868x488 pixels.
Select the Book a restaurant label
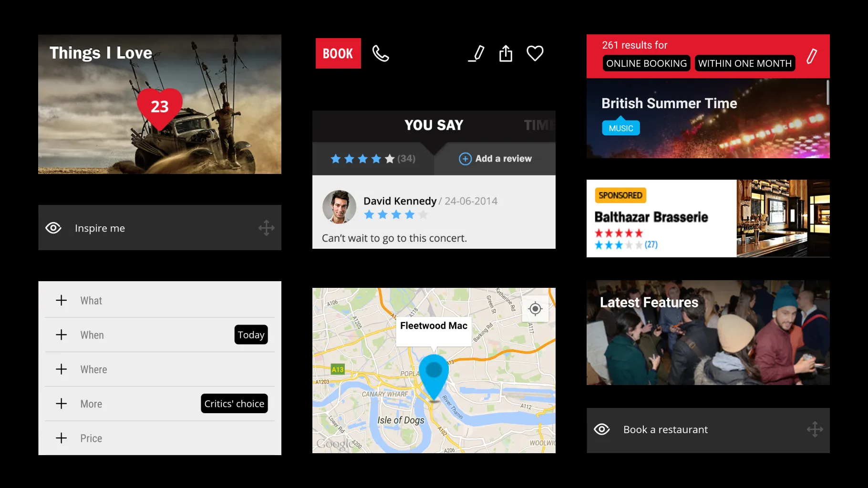pyautogui.click(x=665, y=430)
